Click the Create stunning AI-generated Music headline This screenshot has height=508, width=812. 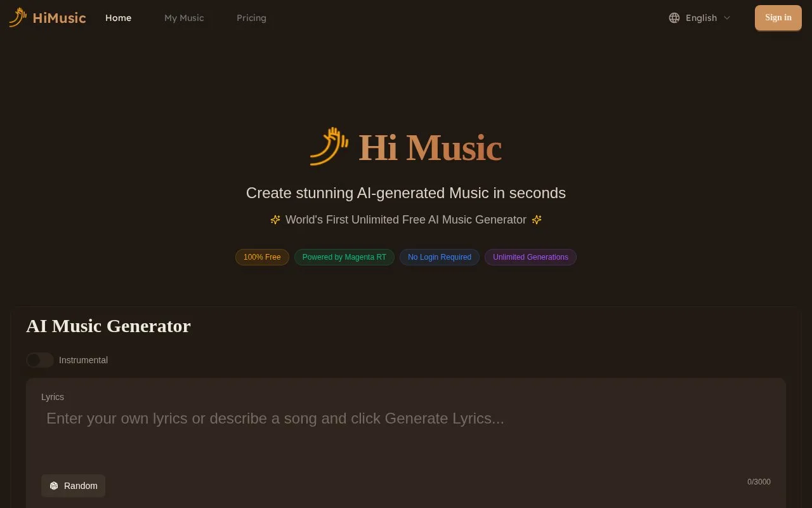click(x=406, y=193)
